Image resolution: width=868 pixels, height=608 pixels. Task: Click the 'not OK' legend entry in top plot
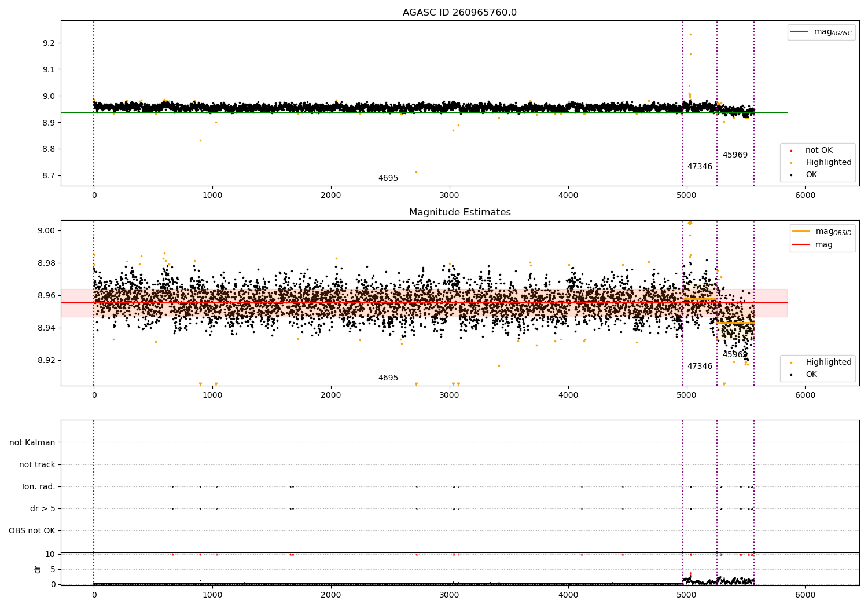pyautogui.click(x=812, y=151)
